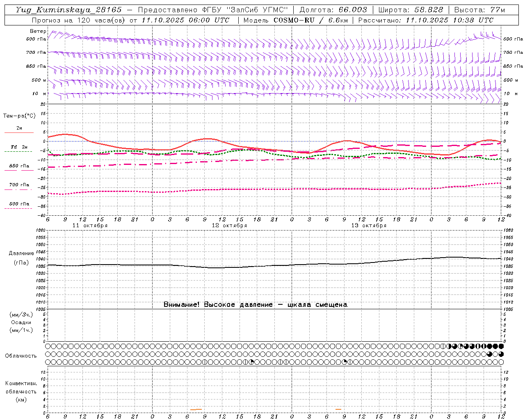
Task: Click the 700 гПа entry in temperature legend
Action: pos(19,185)
